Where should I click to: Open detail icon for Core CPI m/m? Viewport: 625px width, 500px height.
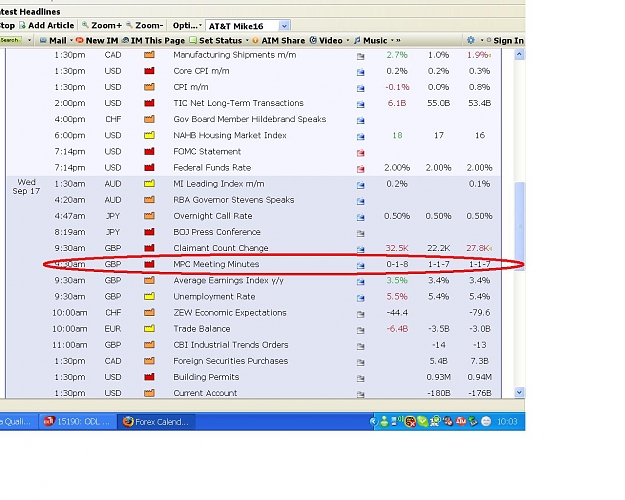(360, 72)
